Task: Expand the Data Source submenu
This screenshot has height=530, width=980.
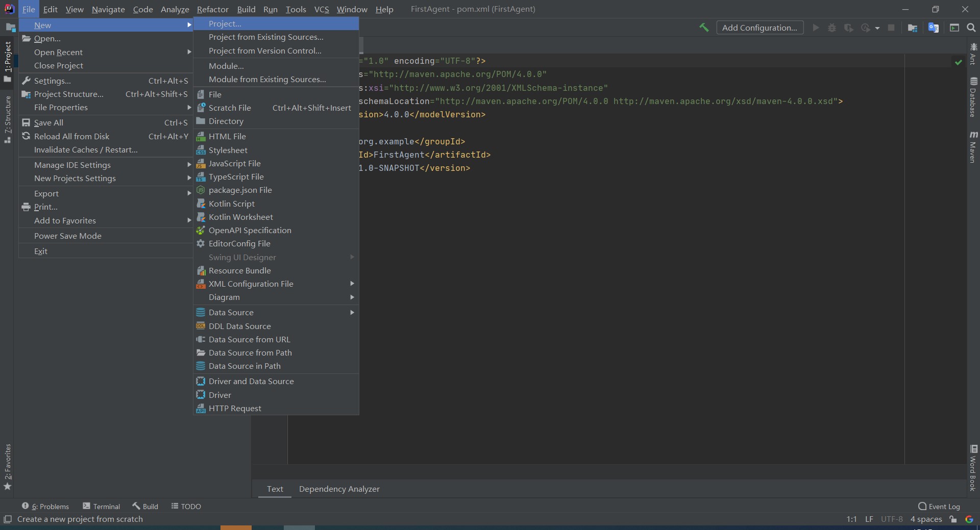Action: pos(276,312)
